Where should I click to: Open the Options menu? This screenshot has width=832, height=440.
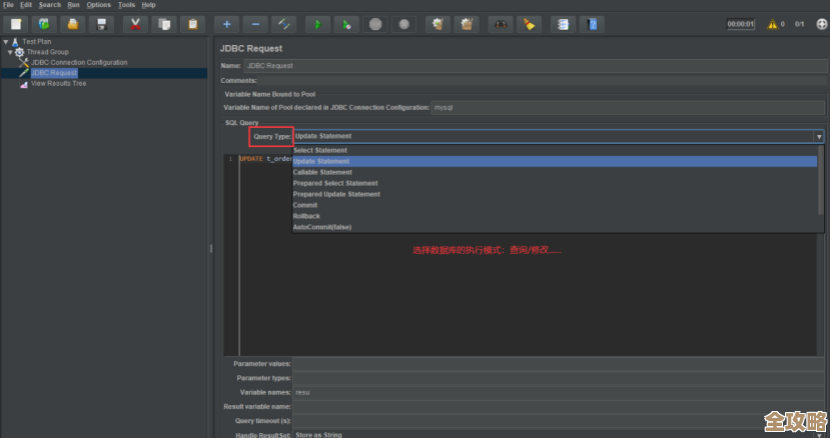tap(98, 5)
